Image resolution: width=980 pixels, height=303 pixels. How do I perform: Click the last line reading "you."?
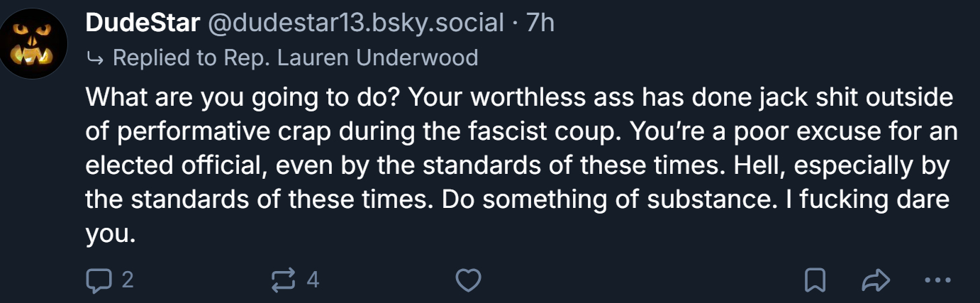tap(110, 233)
